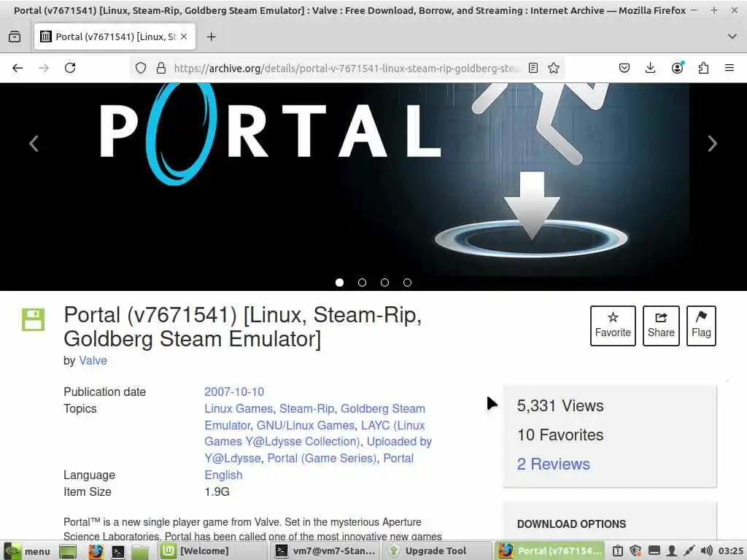Open the extensions puzzle icon
747x560 pixels.
[x=703, y=68]
